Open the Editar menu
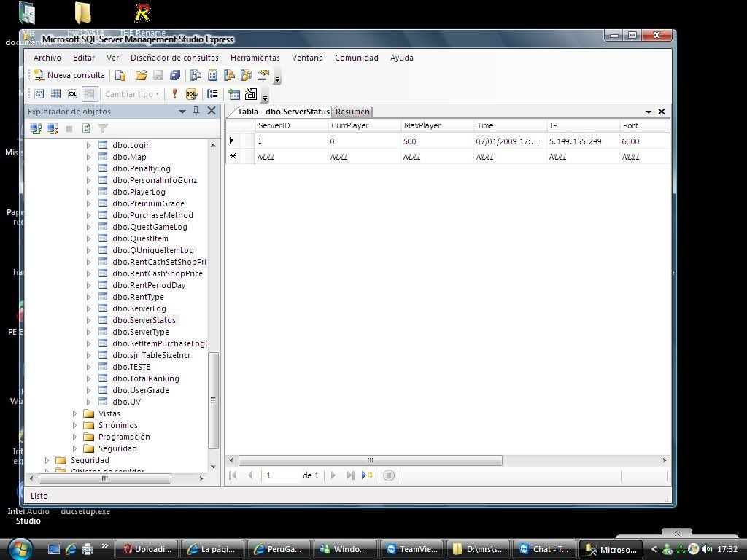The width and height of the screenshot is (747, 560). pyautogui.click(x=84, y=58)
